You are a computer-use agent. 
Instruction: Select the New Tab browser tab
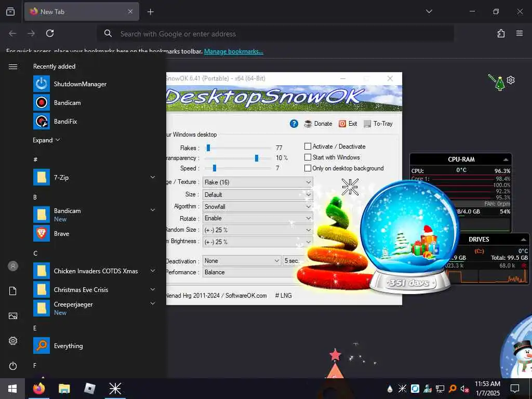pos(82,11)
